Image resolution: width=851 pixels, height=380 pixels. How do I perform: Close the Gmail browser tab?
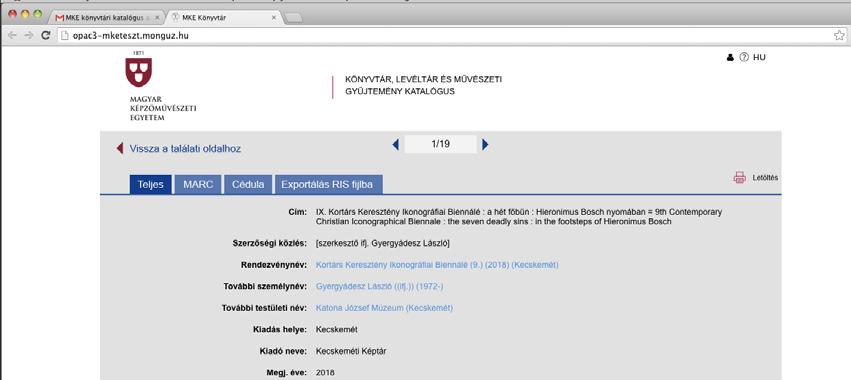point(157,18)
